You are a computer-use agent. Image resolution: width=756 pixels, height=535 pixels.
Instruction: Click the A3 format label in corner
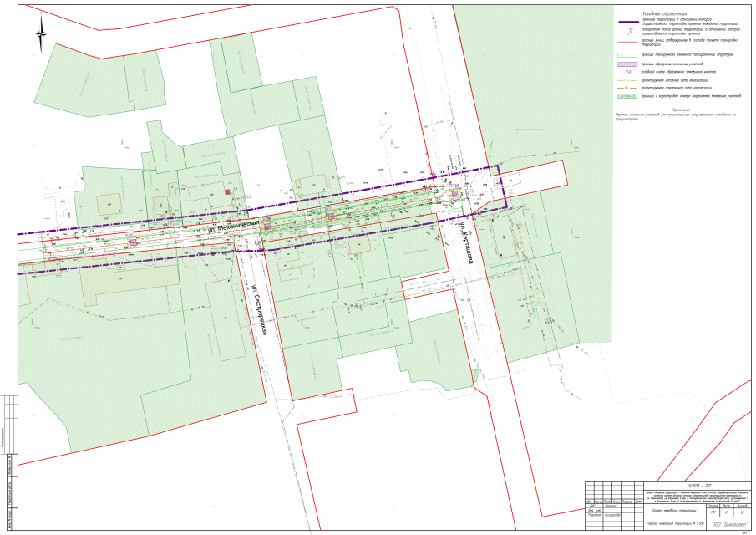(744, 531)
